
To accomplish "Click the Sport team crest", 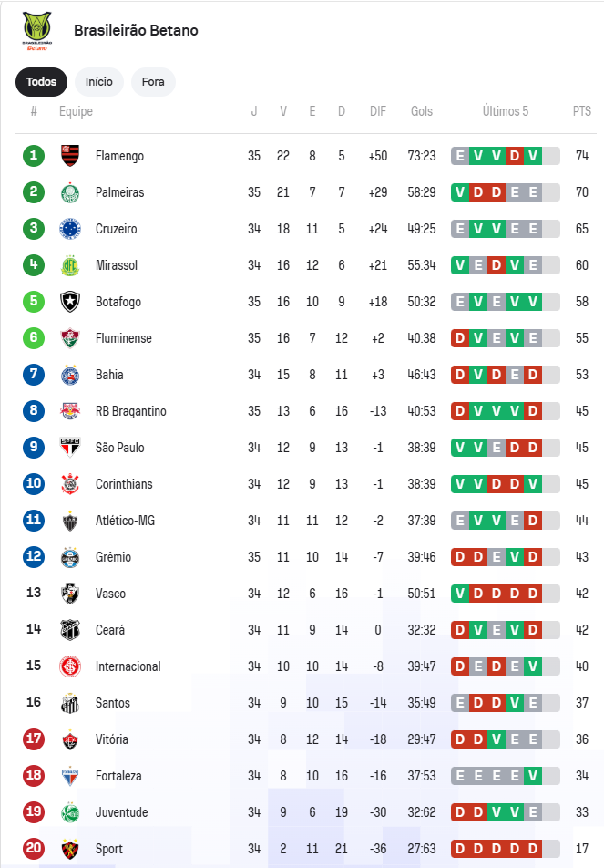I will point(70,849).
